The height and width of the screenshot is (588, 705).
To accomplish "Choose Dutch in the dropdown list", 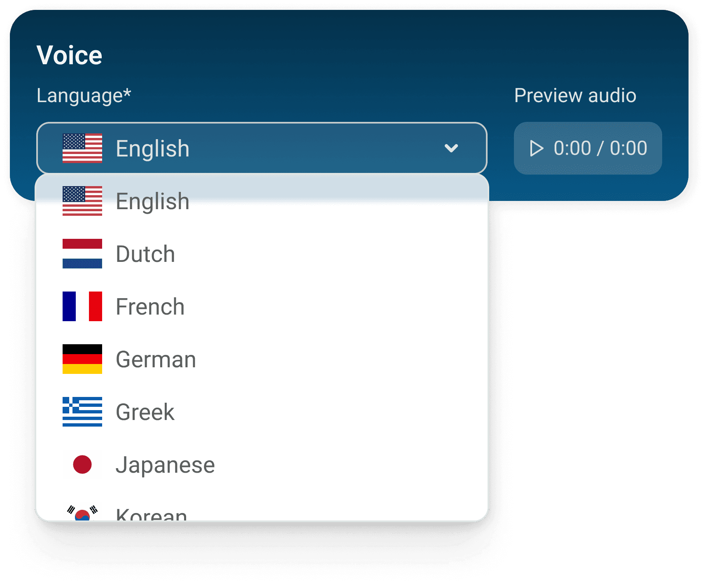I will [x=262, y=254].
